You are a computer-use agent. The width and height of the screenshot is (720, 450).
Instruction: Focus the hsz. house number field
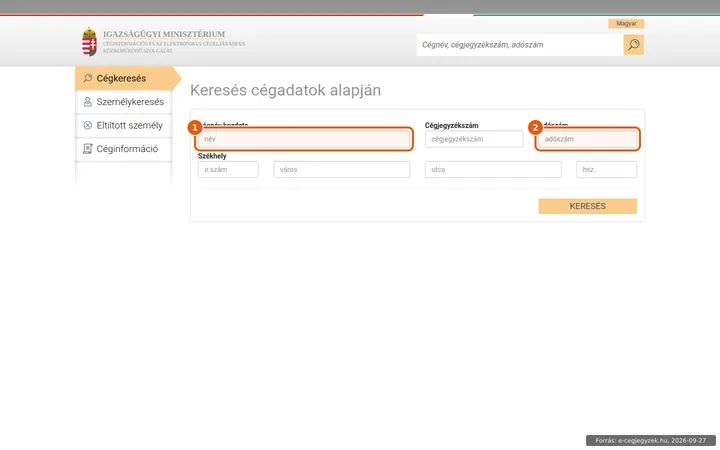607,169
